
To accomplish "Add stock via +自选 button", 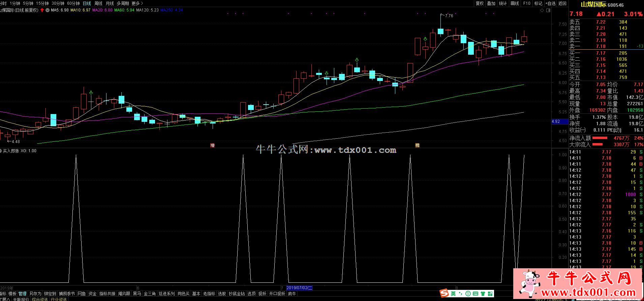I will [550, 3].
